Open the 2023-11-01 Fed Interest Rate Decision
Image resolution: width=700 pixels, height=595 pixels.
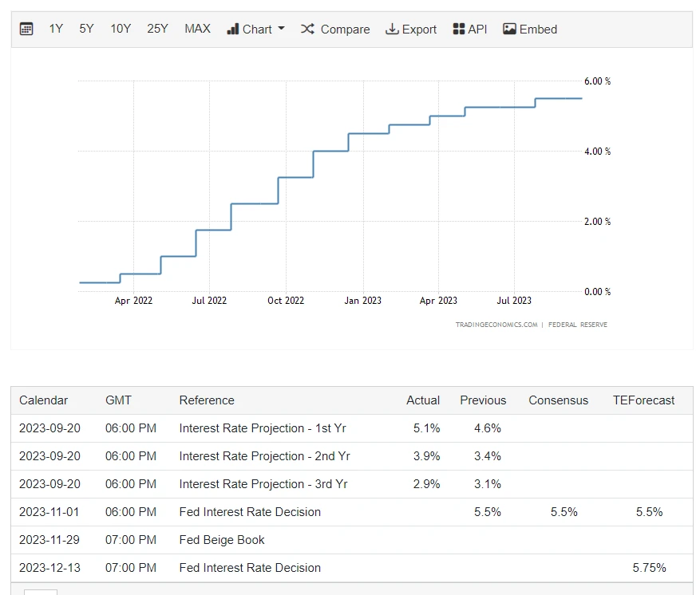[250, 512]
